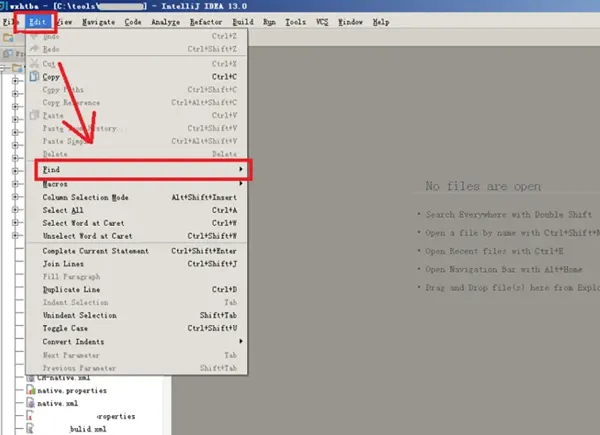
Task: Choose Delete in the Edit menu
Action: (137, 154)
